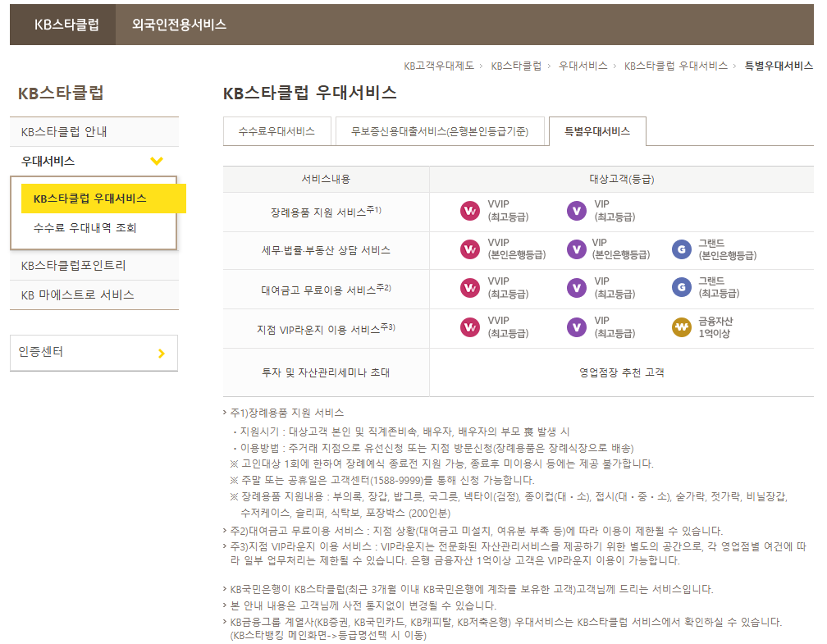Click 주2)대여금고 무료이용 서비스 footnote
827x644 pixels.
(476, 531)
